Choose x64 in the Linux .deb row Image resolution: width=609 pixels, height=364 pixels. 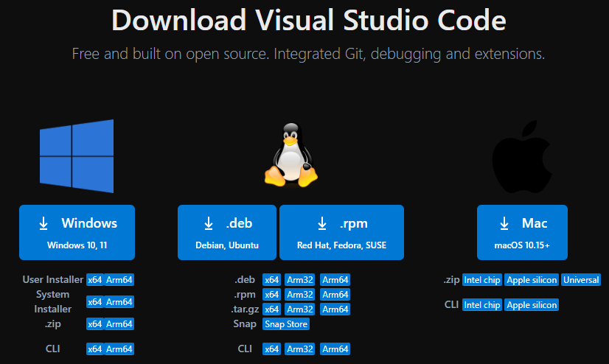[271, 280]
